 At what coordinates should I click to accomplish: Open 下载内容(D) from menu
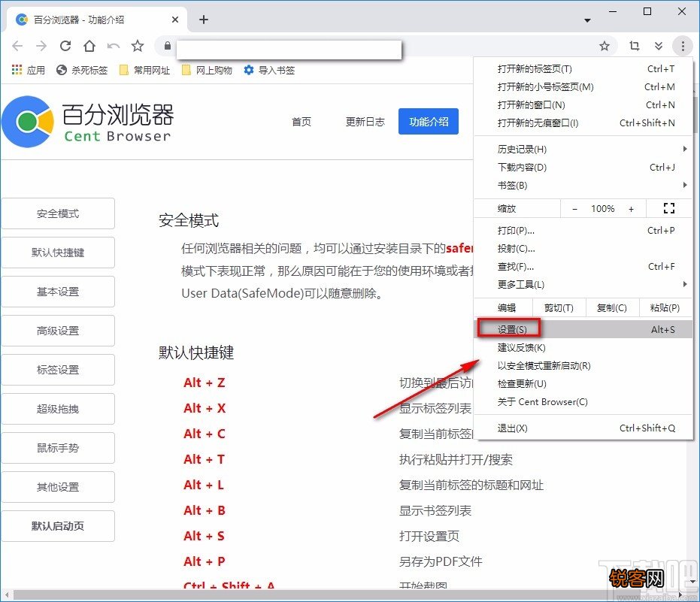coord(583,168)
